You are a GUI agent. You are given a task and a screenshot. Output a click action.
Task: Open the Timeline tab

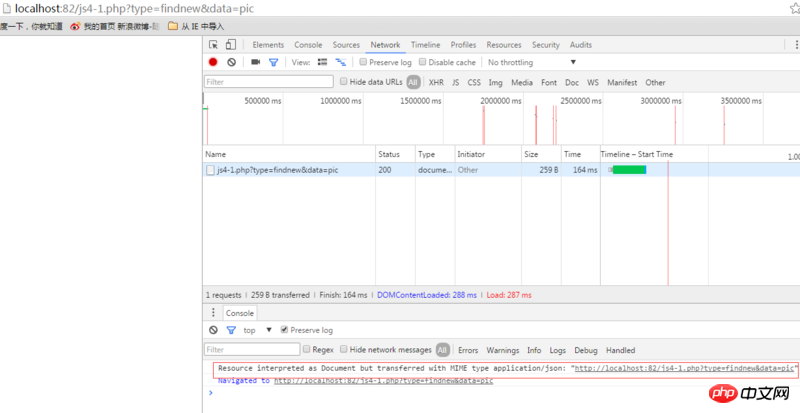pyautogui.click(x=425, y=45)
